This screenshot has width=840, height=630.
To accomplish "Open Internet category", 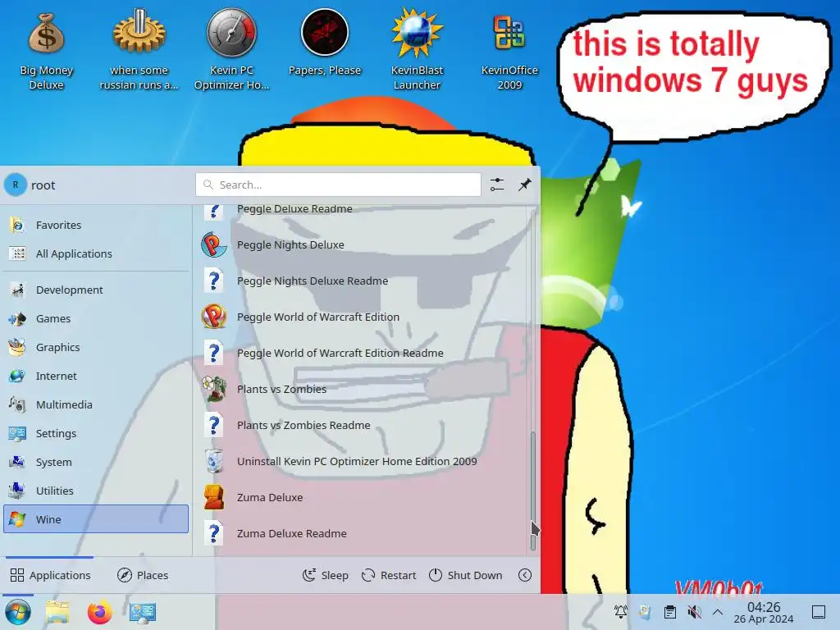I will pos(96,376).
